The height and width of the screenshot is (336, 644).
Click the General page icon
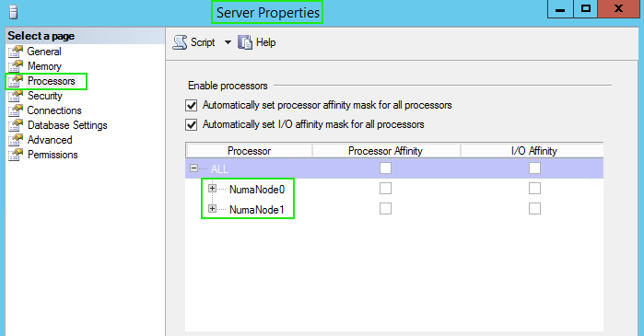coord(16,52)
